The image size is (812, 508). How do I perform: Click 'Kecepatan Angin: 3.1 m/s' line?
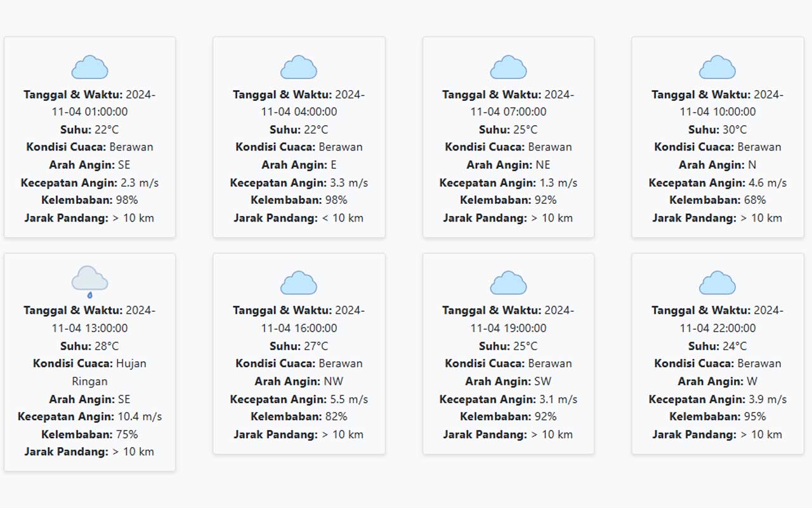pyautogui.click(x=508, y=399)
